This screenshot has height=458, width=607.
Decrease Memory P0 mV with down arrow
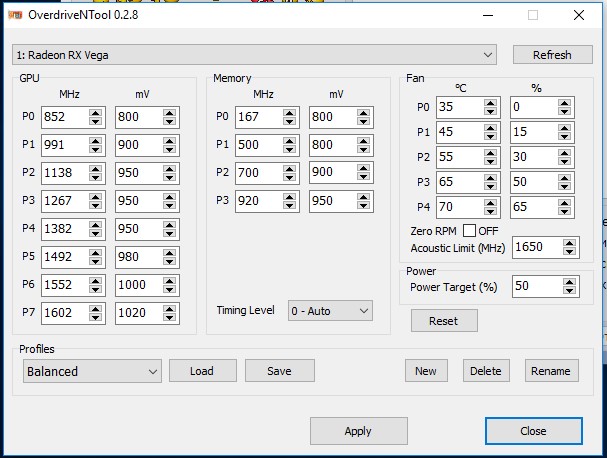[x=363, y=122]
